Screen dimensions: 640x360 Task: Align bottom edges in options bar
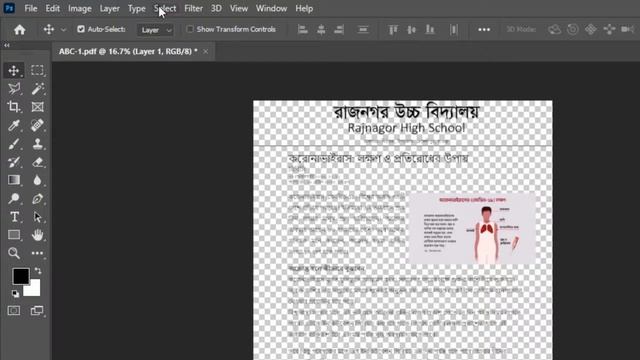tap(430, 29)
